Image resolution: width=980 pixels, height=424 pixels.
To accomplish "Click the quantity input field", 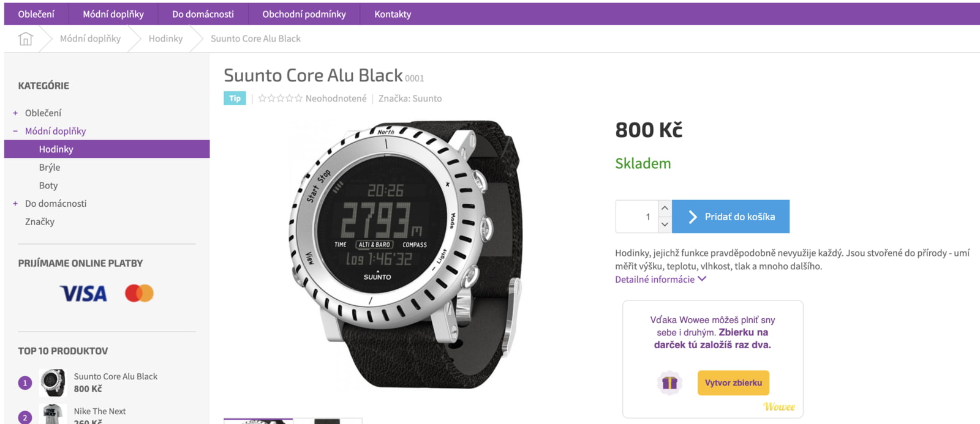I will point(637,217).
